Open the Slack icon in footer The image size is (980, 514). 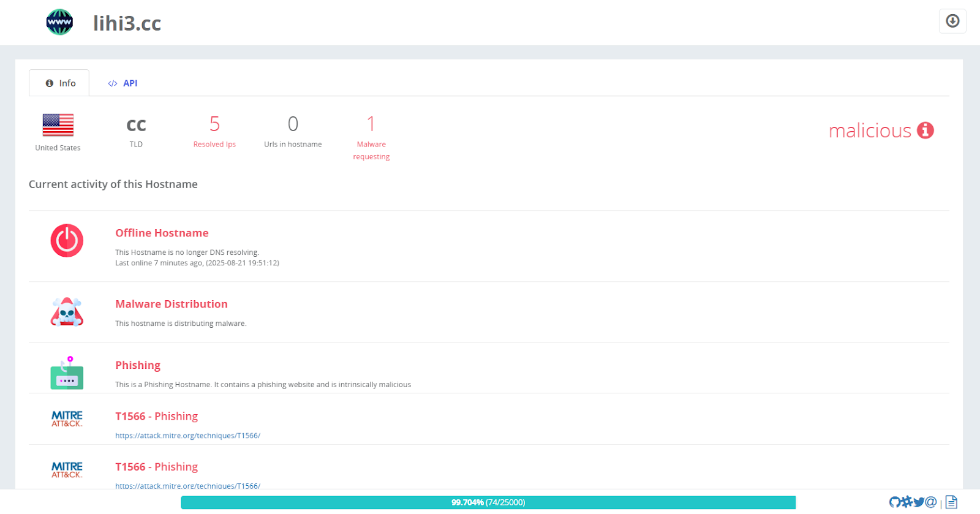pos(907,502)
